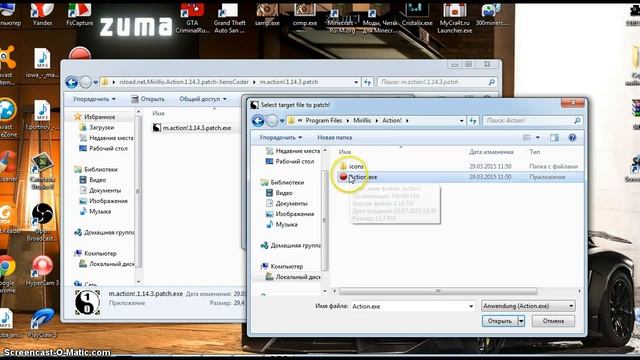The image size is (640, 360).
Task: Select Mirillis in the dialog breadcrumb
Action: pos(362,120)
